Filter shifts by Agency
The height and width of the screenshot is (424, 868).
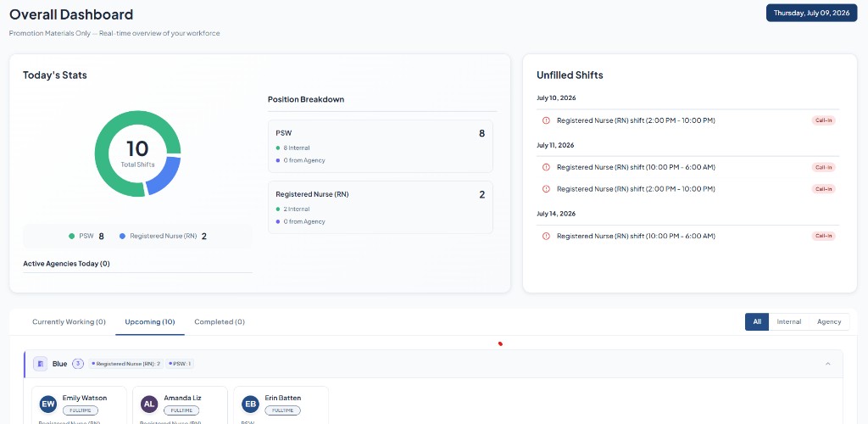pos(829,321)
